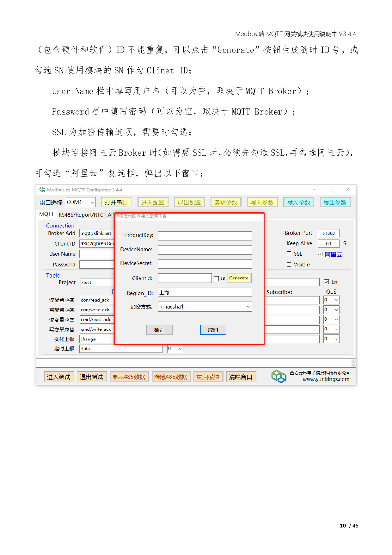The height and width of the screenshot is (555, 392).
Task: Click the Generate button
Action: pos(239,278)
